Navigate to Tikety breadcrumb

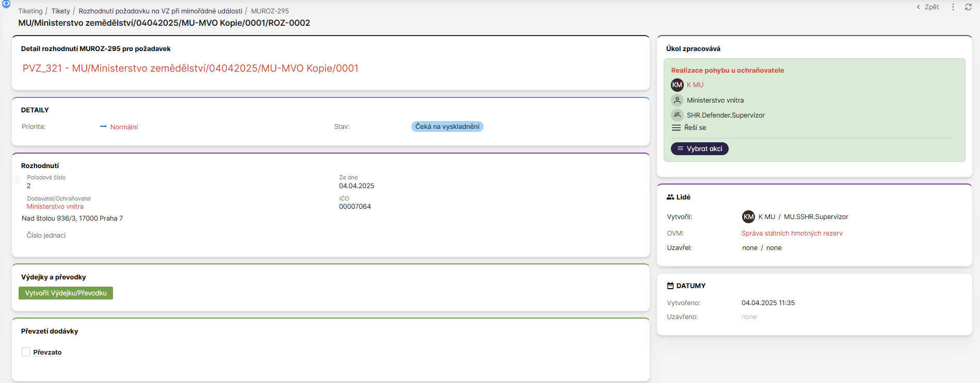coord(60,11)
